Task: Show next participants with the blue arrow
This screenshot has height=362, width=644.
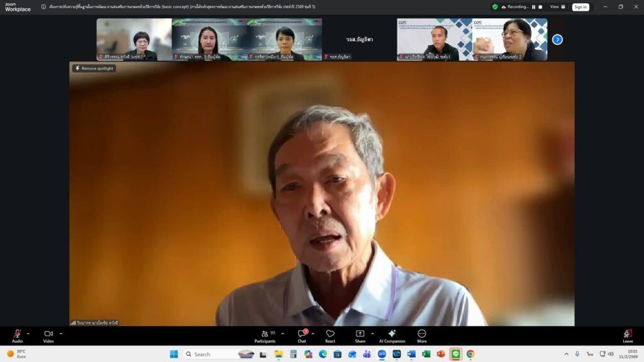Action: pos(557,40)
